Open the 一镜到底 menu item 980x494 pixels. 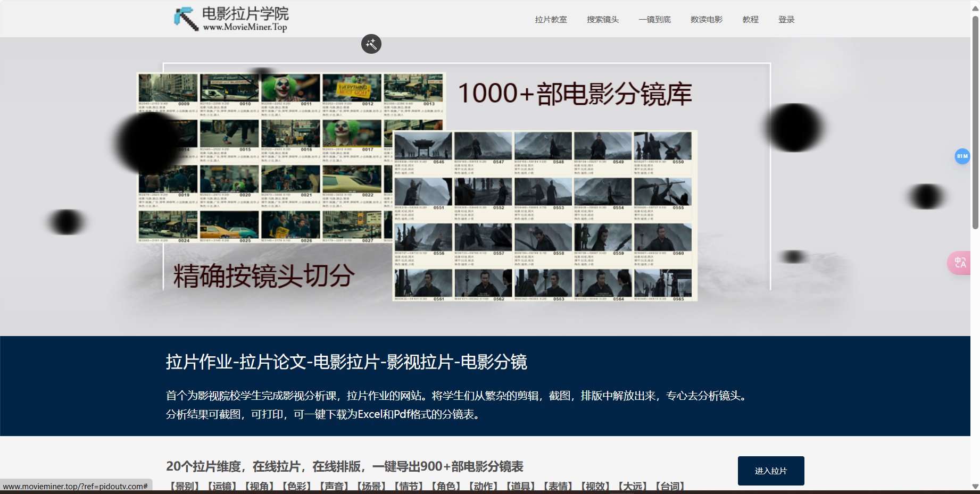654,19
